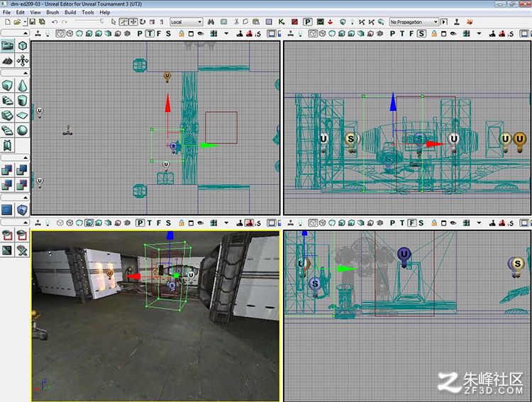Image resolution: width=532 pixels, height=402 pixels.
Task: Toggle Perspective (P) in bottom-left viewport
Action: [140, 223]
